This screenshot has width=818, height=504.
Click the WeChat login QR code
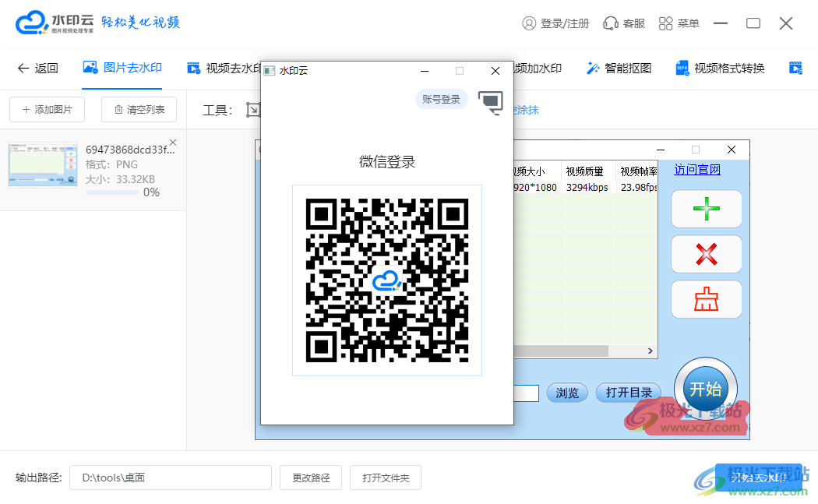(387, 280)
